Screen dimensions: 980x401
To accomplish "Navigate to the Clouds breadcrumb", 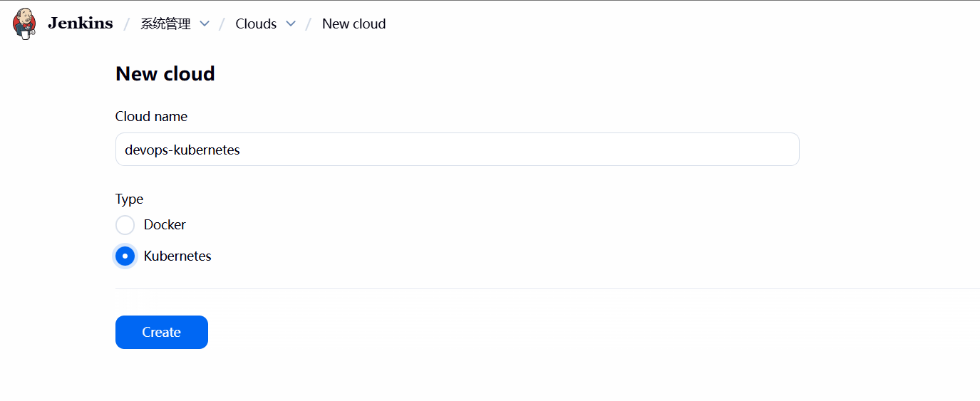I will pos(256,24).
